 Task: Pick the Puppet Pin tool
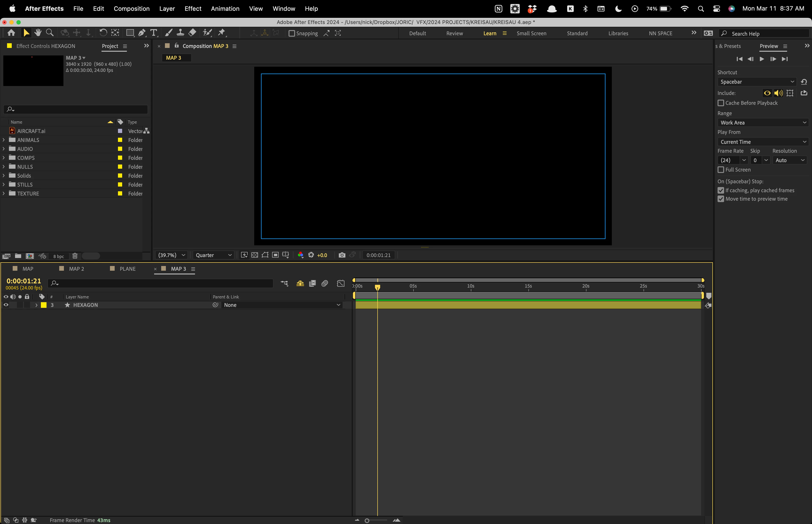pos(222,33)
